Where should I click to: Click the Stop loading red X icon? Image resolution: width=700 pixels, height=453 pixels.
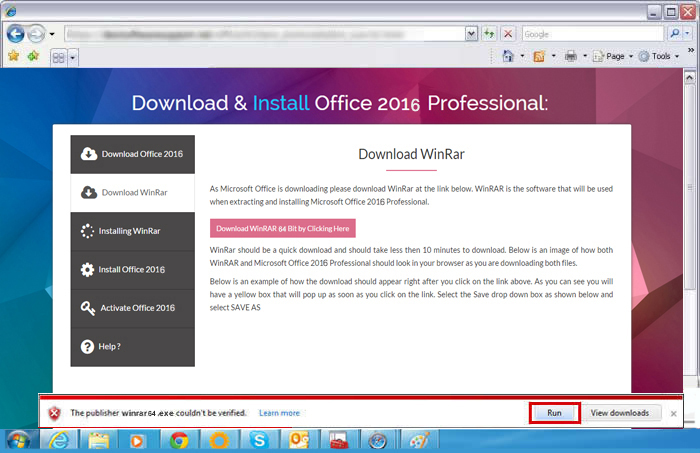[x=508, y=33]
